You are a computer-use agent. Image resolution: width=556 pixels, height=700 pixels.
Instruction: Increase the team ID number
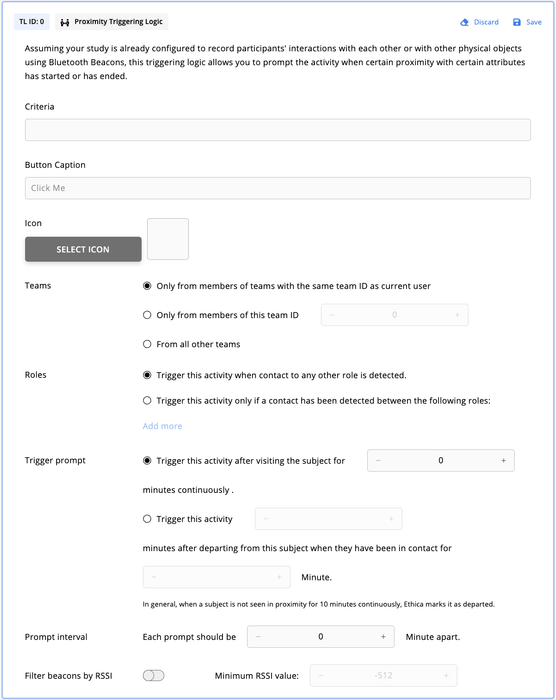coord(457,315)
